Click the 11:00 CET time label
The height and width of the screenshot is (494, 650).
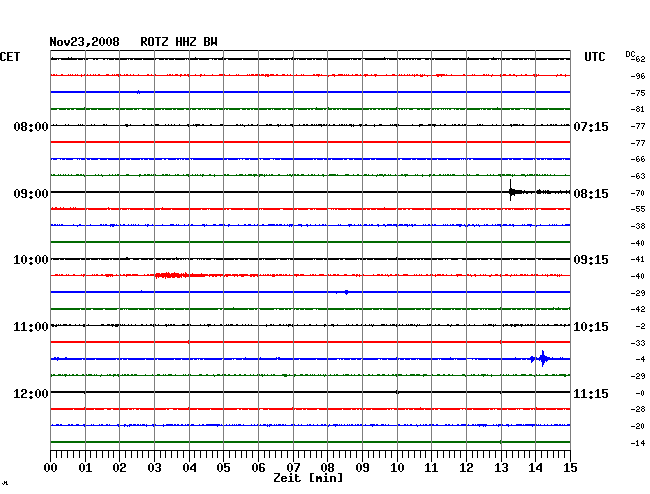pos(31,327)
